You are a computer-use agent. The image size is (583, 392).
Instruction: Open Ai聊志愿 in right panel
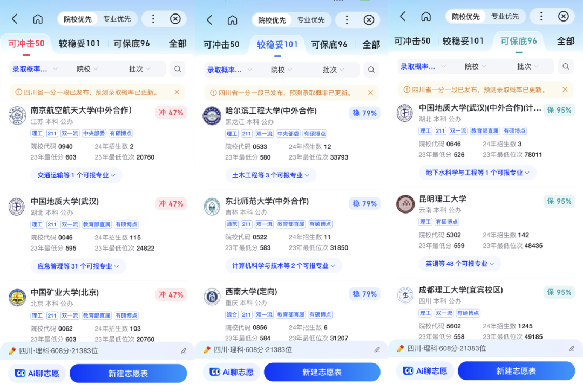[x=425, y=371]
